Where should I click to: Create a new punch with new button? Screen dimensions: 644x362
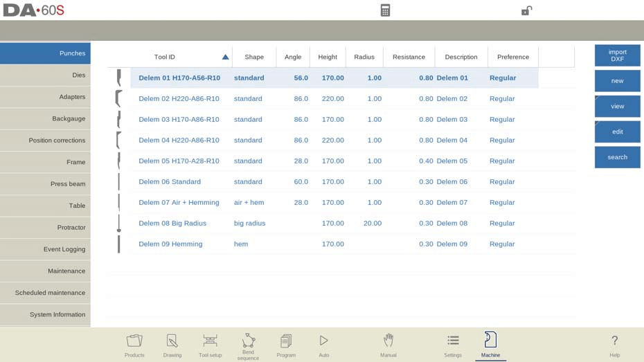click(x=617, y=81)
